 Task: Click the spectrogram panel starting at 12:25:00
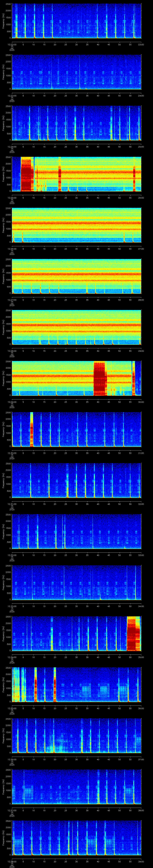click(77, 174)
